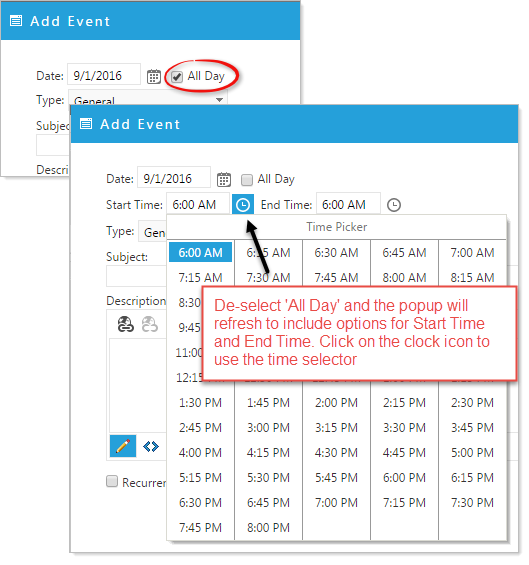The height and width of the screenshot is (565, 529).
Task: Click the grayed remove link icon
Action: 150,324
